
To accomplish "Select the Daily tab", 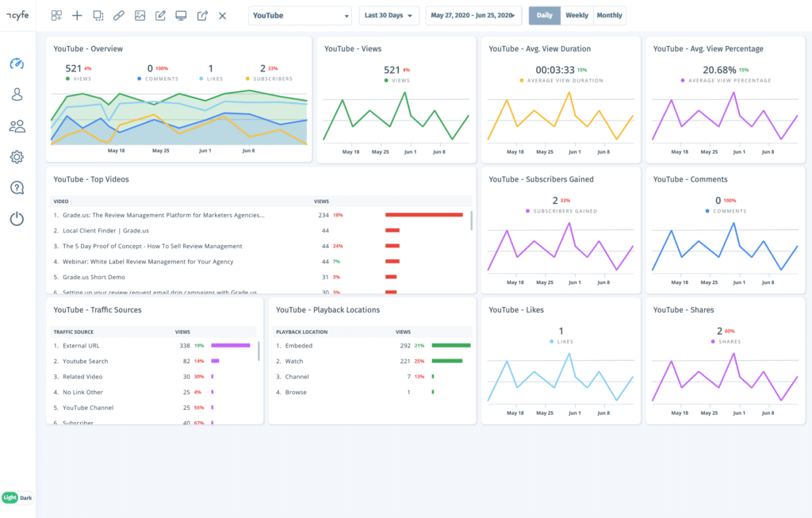I will pyautogui.click(x=544, y=16).
